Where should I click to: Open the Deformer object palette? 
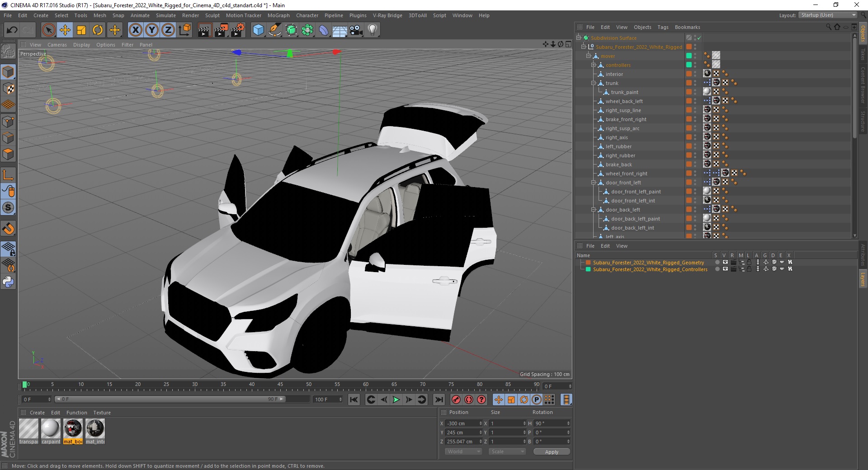click(324, 30)
